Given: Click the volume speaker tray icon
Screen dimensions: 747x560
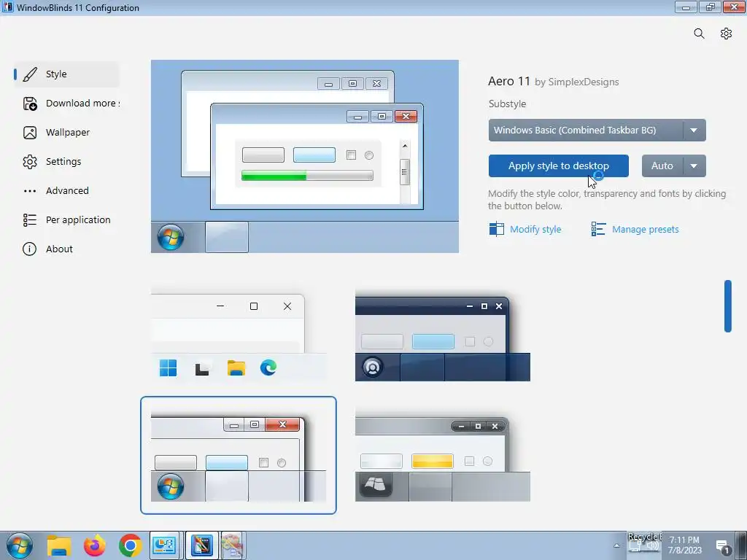Looking at the screenshot, I should 651,545.
